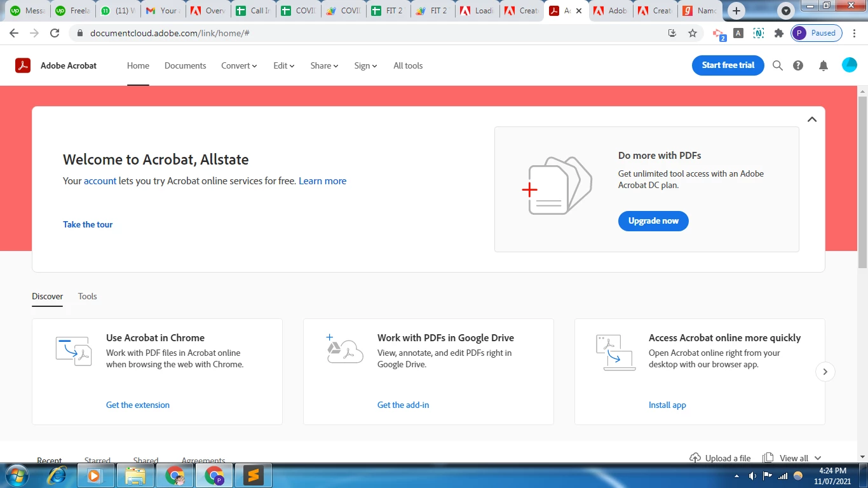
Task: Click Start free trial button
Action: pyautogui.click(x=728, y=65)
